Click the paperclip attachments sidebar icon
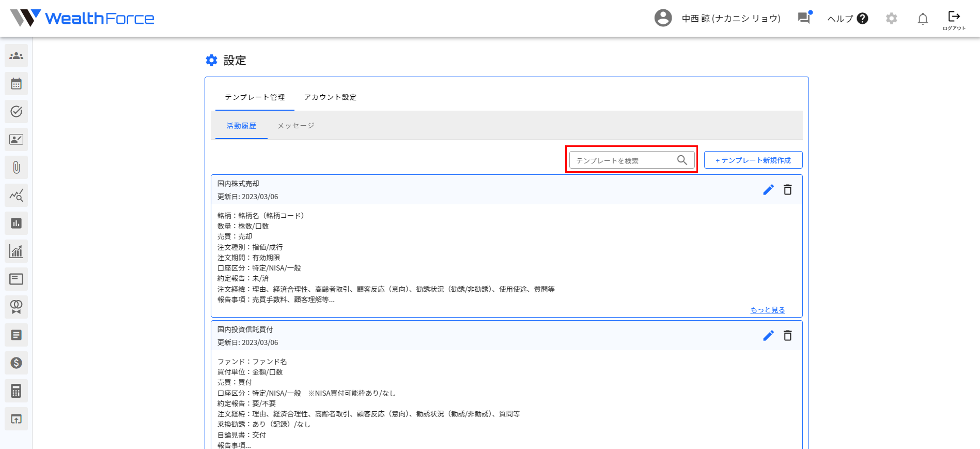The width and height of the screenshot is (980, 449). click(16, 168)
